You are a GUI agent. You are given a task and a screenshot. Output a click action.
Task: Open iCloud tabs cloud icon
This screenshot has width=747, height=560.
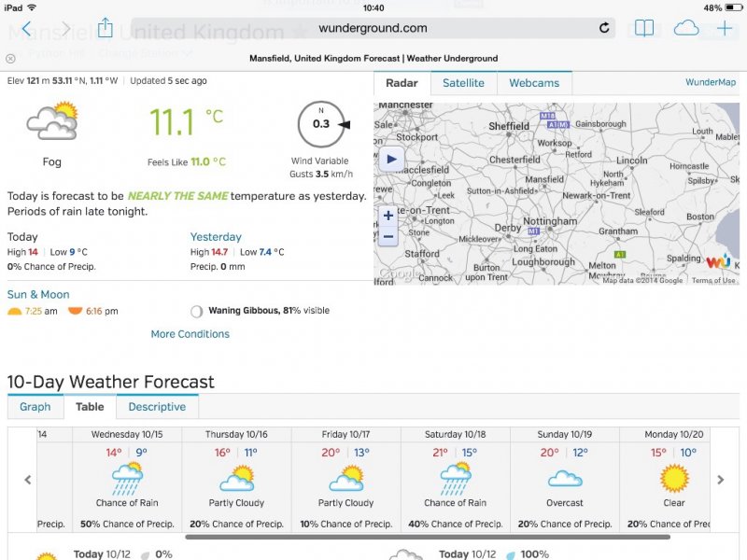pos(686,28)
